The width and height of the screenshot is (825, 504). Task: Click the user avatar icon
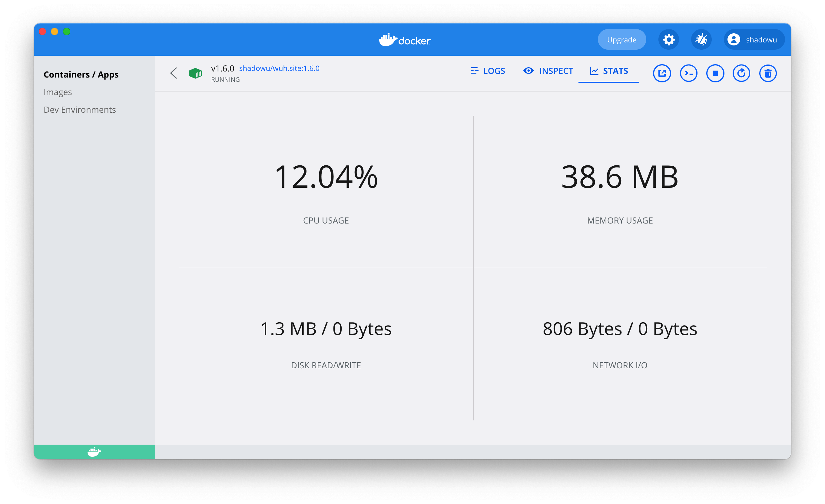click(734, 40)
